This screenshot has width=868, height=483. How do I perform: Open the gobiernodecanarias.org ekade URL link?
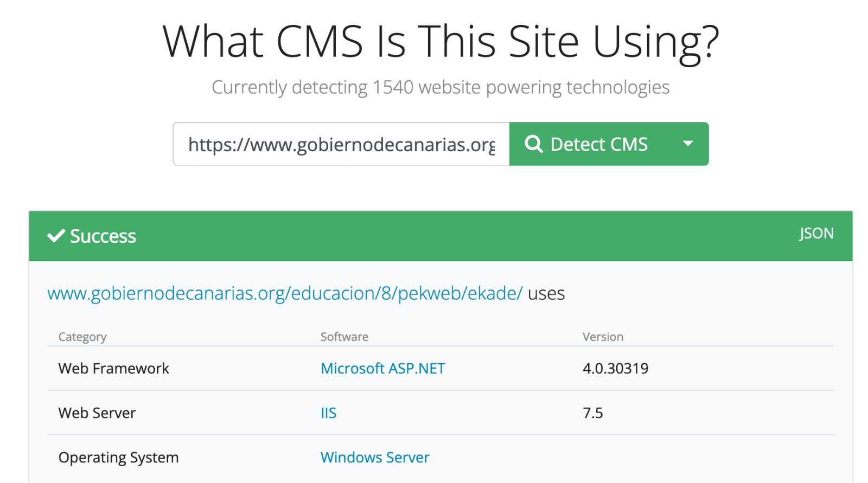click(285, 293)
